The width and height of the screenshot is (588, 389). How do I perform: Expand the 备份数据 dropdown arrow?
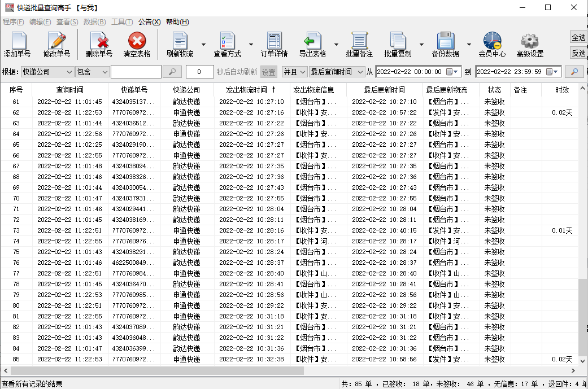[x=469, y=44]
